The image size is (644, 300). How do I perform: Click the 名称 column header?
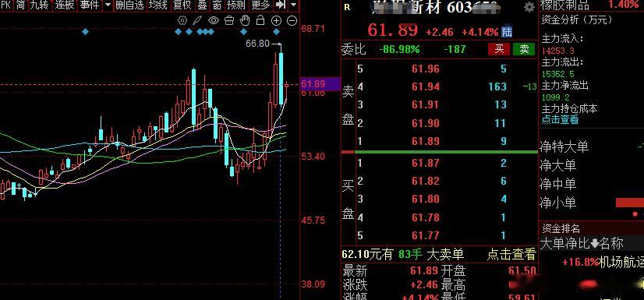pos(611,244)
